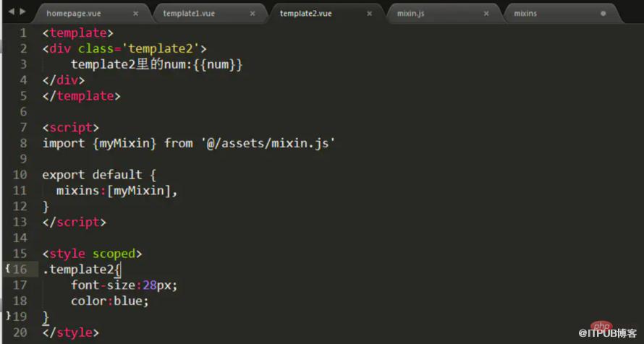Click line number 16 in the gutter
The image size is (644, 344).
pos(20,270)
